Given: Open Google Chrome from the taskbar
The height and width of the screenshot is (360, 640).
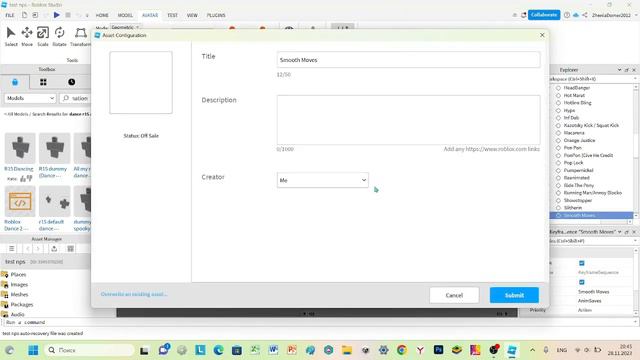Looking at the screenshot, I should point(402,350).
